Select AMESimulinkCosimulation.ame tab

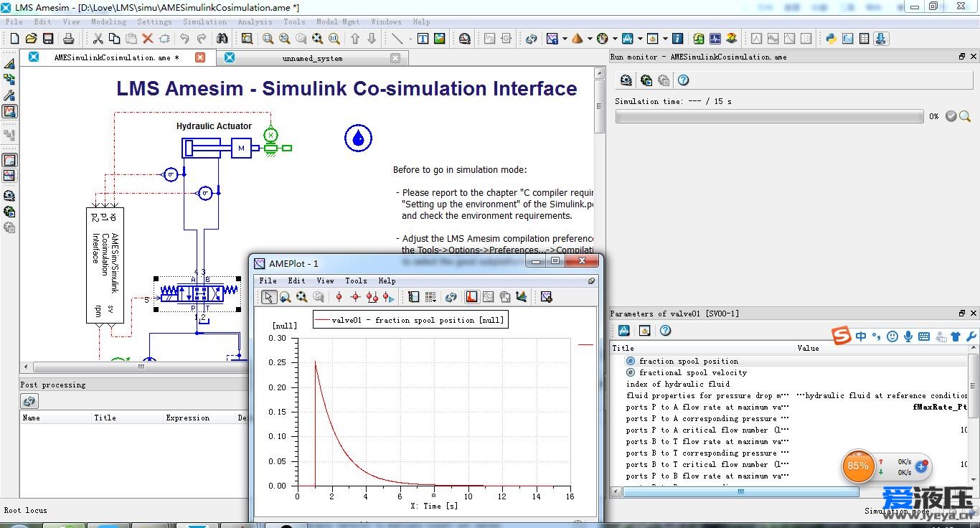click(x=117, y=57)
